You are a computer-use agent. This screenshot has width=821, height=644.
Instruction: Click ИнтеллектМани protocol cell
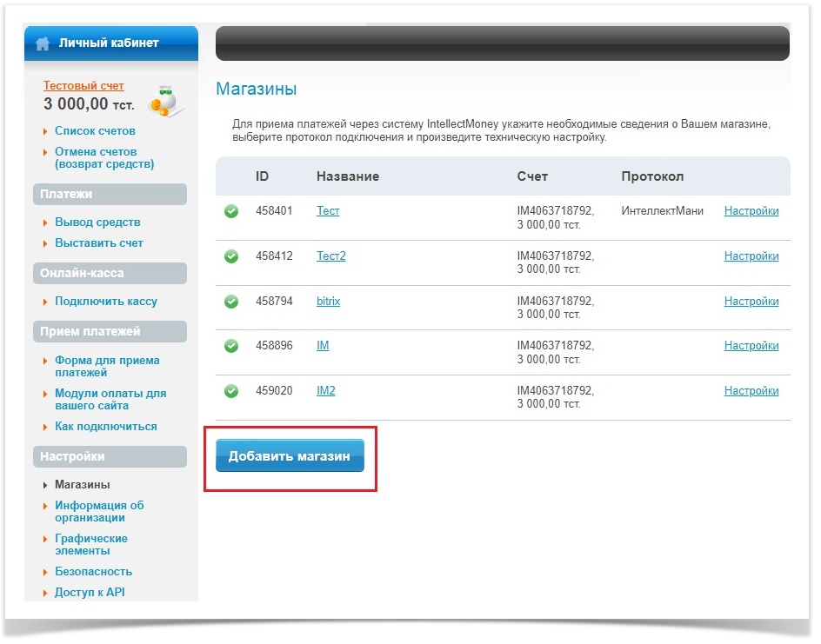click(x=663, y=211)
